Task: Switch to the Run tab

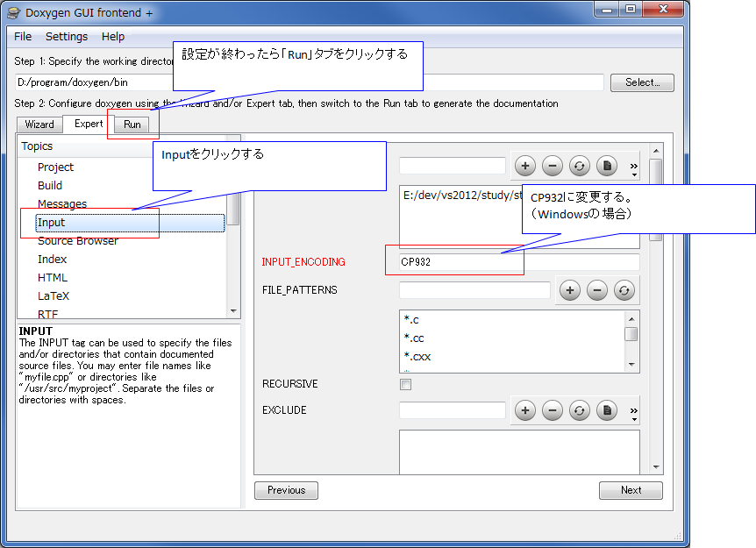Action: 132,125
